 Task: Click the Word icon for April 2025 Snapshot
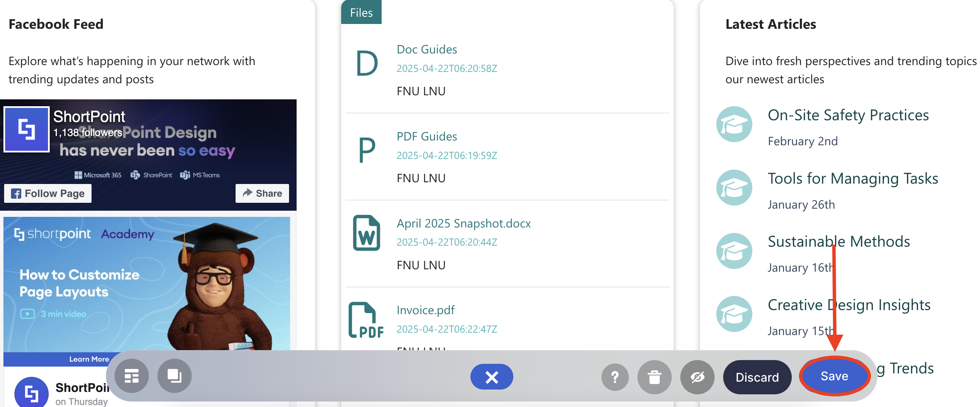(366, 233)
